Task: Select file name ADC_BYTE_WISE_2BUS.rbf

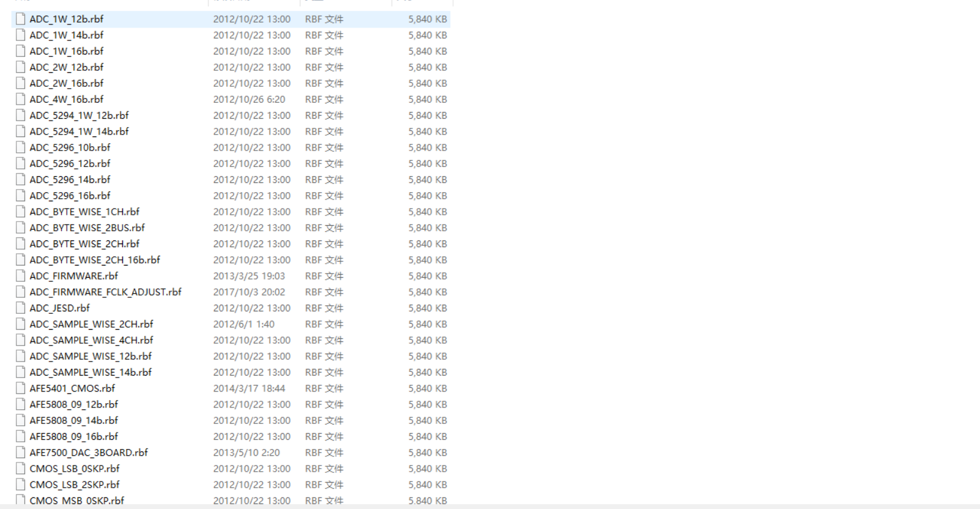Action: click(x=87, y=228)
